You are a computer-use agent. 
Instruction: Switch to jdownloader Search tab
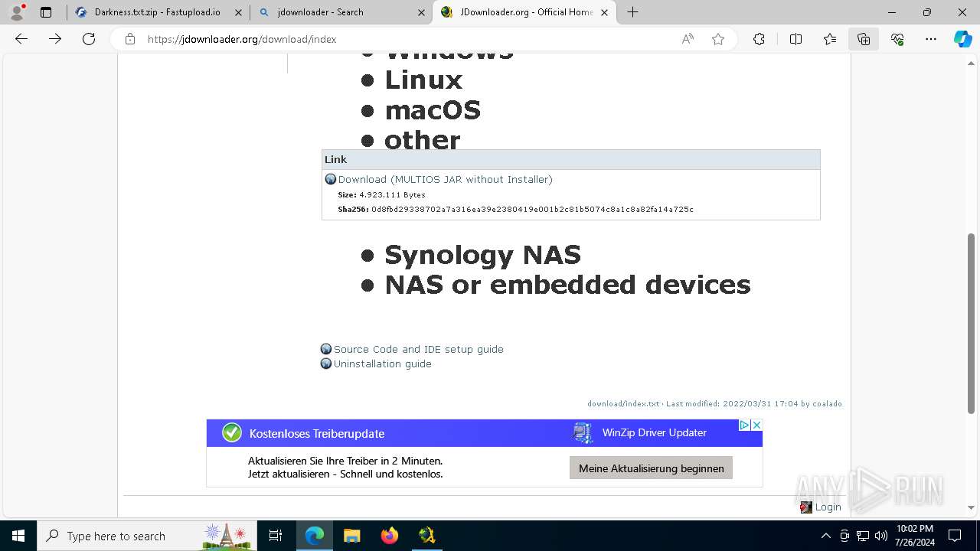(x=320, y=12)
